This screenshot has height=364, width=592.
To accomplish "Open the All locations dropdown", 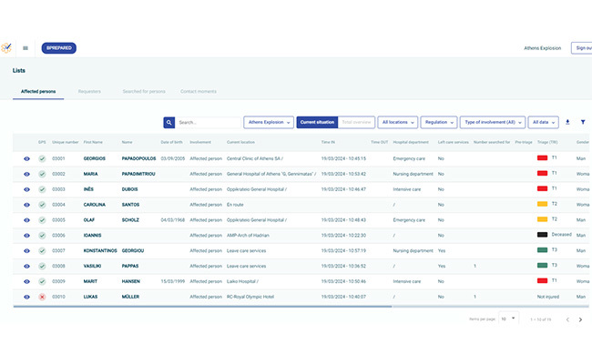I will 398,122.
